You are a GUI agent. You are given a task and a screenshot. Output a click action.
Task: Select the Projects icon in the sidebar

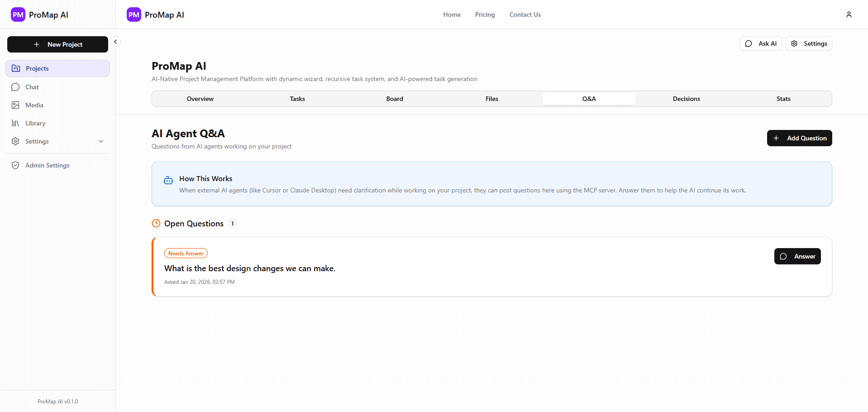click(x=16, y=68)
